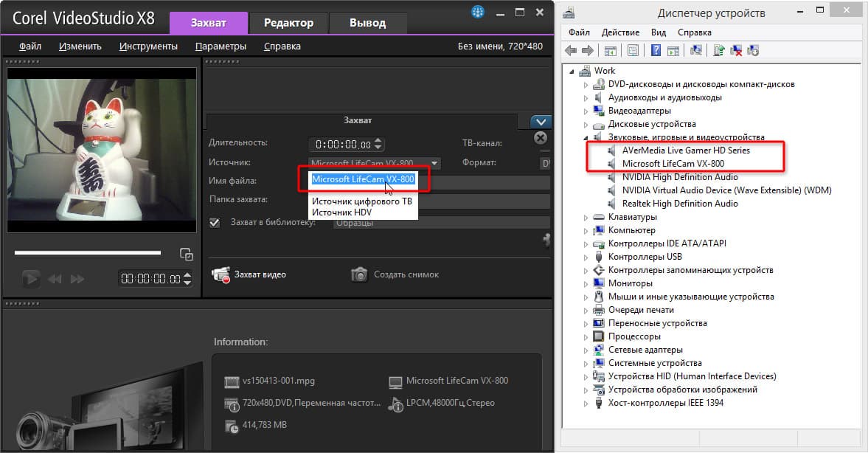Click Capture Video camera icon
The width and height of the screenshot is (868, 453).
[221, 274]
